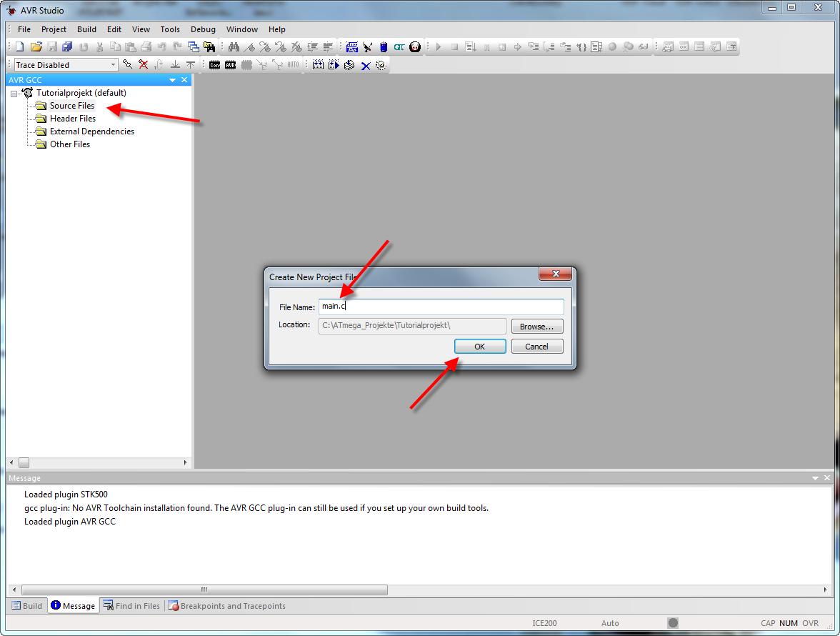Viewport: 840px width, 636px height.
Task: Click the Find in Files binoculars-folder icon
Action: click(x=209, y=47)
